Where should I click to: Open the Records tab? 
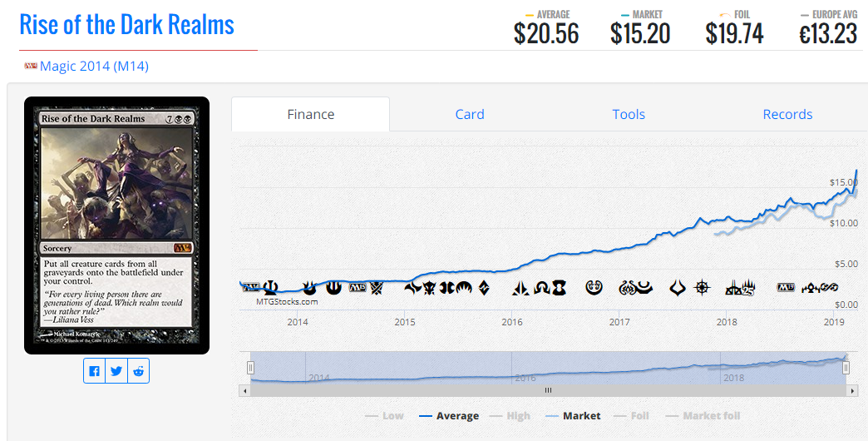pos(787,114)
